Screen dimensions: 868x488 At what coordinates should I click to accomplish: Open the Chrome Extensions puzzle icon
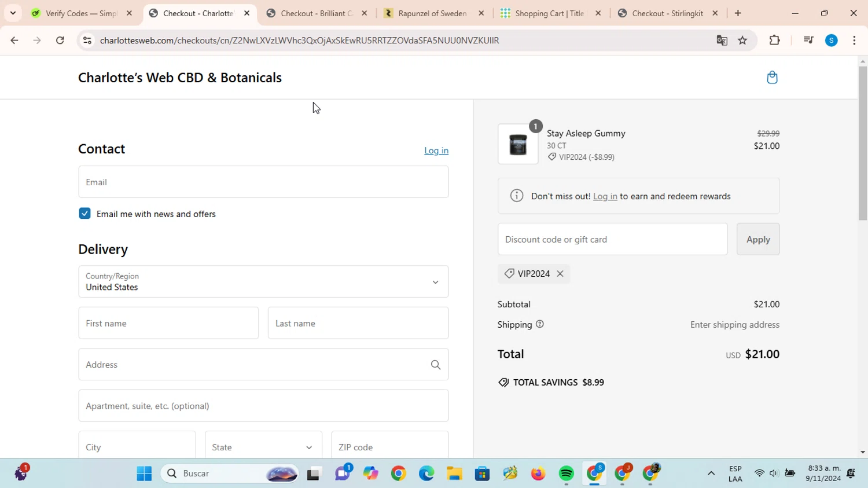tap(774, 40)
